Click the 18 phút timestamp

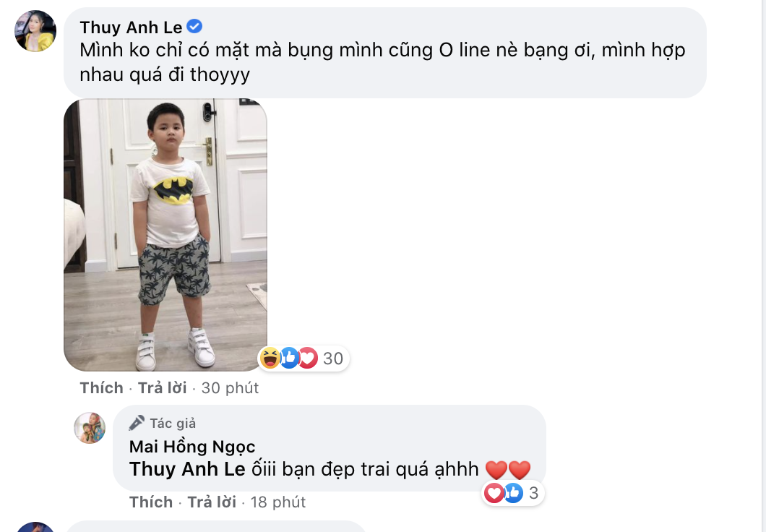pyautogui.click(x=278, y=502)
